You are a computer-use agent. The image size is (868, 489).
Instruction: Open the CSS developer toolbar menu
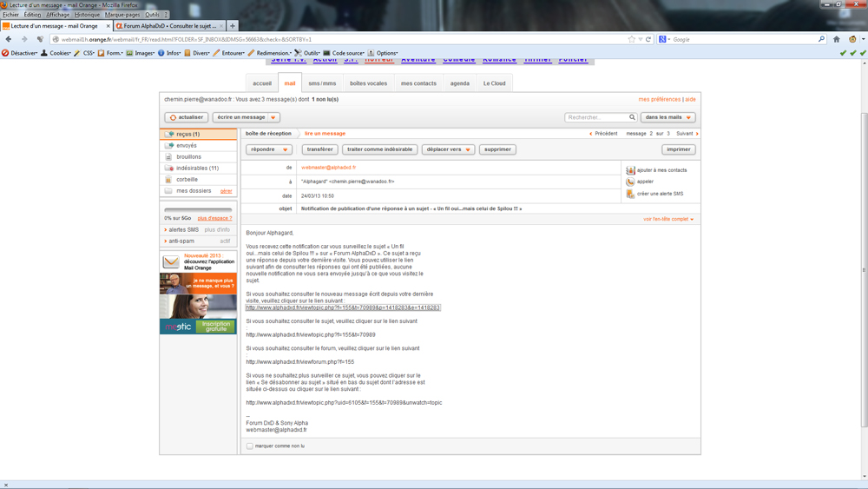click(x=84, y=53)
